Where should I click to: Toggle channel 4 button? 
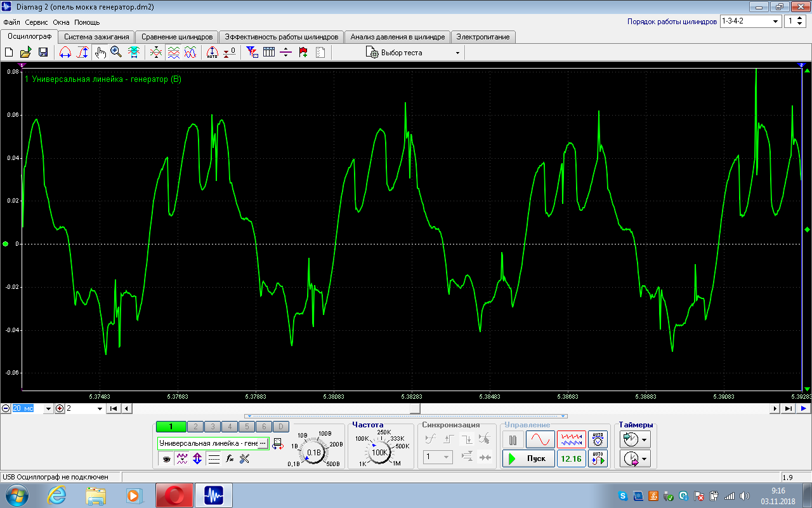(x=230, y=427)
